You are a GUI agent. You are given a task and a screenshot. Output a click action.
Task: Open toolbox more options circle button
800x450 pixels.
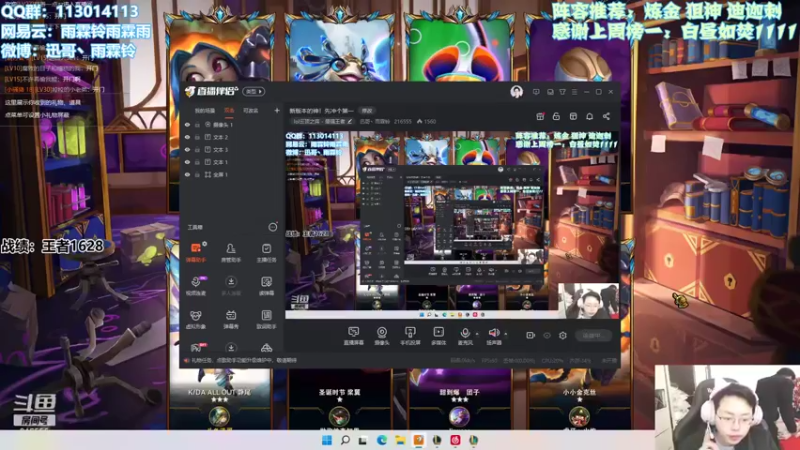coord(273,227)
